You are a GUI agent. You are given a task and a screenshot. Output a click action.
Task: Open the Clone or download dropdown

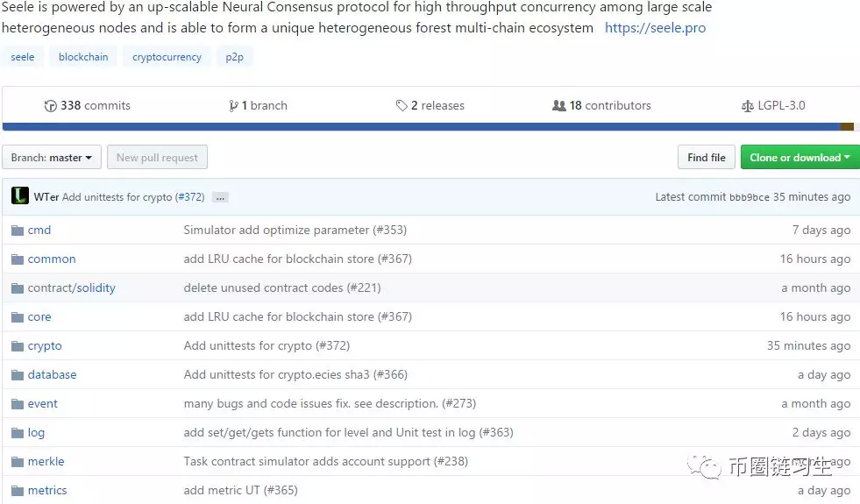point(800,158)
